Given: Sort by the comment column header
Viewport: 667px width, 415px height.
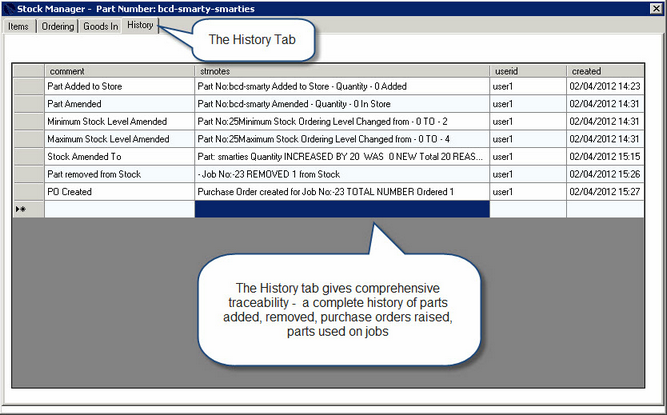Looking at the screenshot, I should click(120, 71).
